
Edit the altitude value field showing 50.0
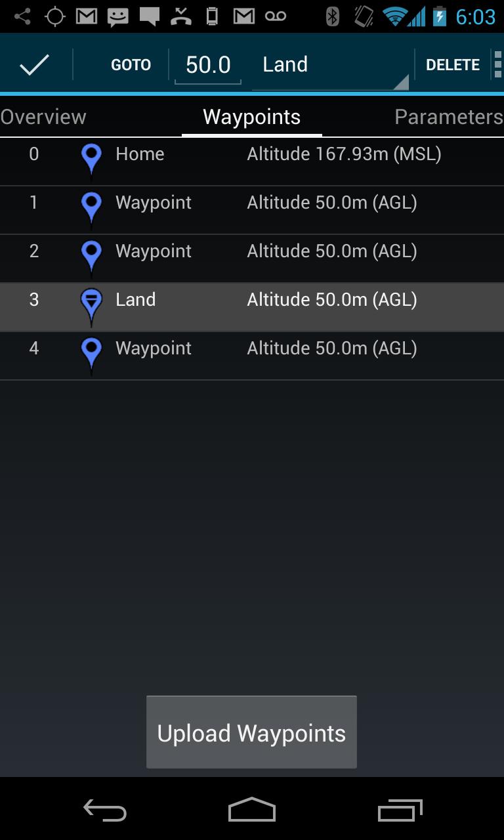click(207, 64)
